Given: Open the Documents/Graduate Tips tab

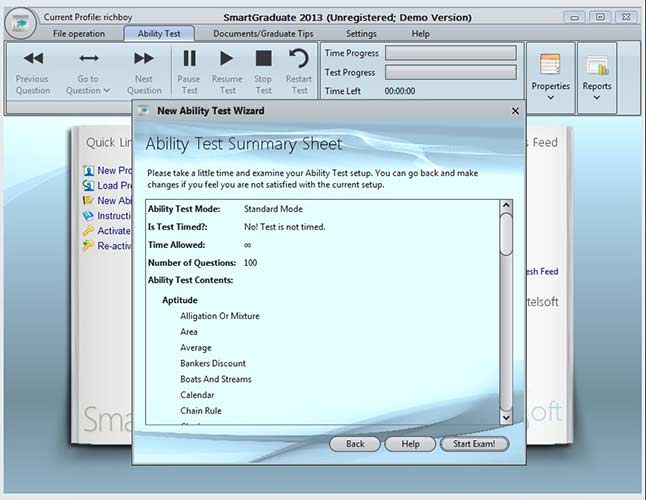Looking at the screenshot, I should 263,34.
